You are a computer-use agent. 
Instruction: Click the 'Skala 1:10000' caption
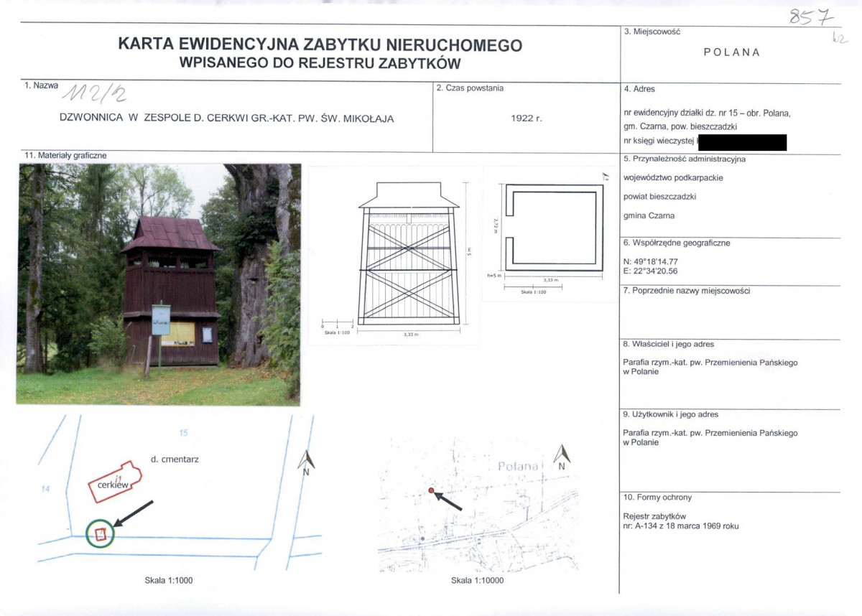[x=477, y=581]
